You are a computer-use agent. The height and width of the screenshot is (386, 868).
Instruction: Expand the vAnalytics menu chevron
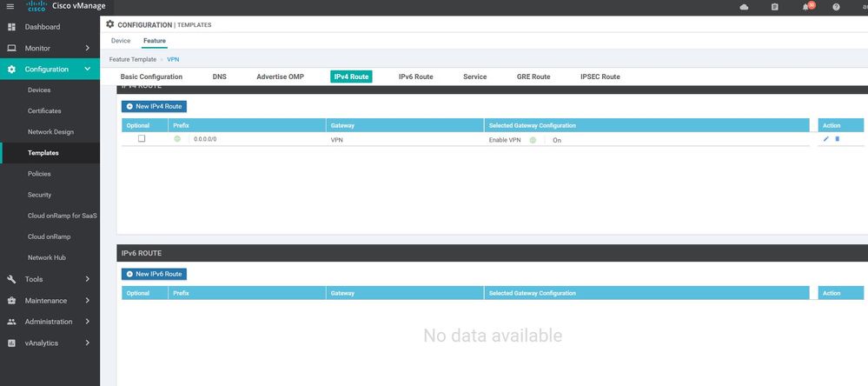click(x=88, y=343)
